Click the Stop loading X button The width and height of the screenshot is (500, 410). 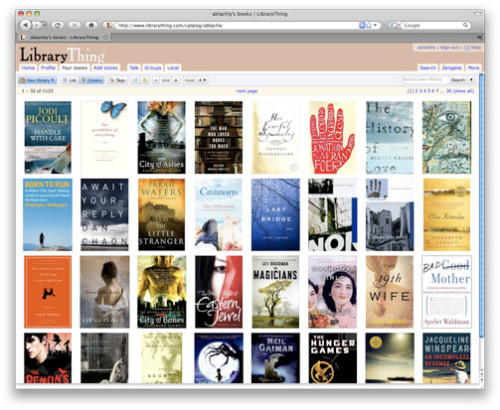pos(74,25)
